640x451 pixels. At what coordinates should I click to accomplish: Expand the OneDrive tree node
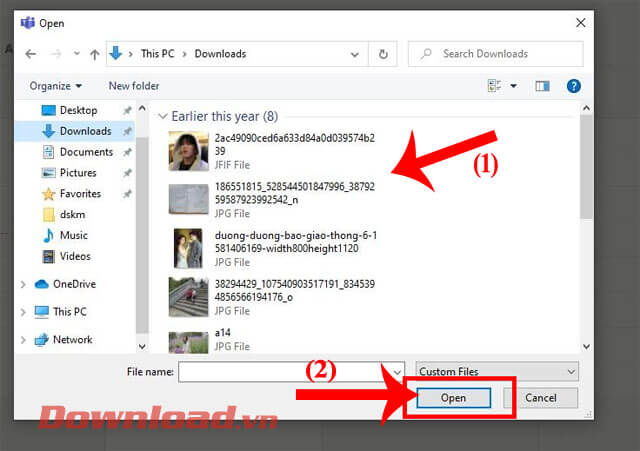click(x=23, y=284)
